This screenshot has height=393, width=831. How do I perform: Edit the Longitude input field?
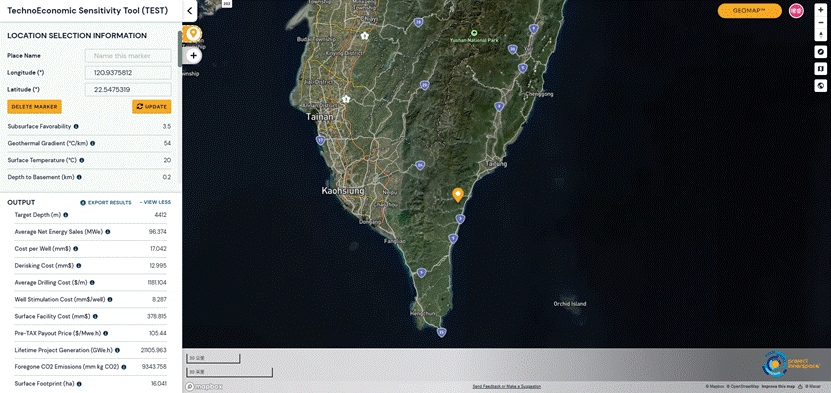128,73
